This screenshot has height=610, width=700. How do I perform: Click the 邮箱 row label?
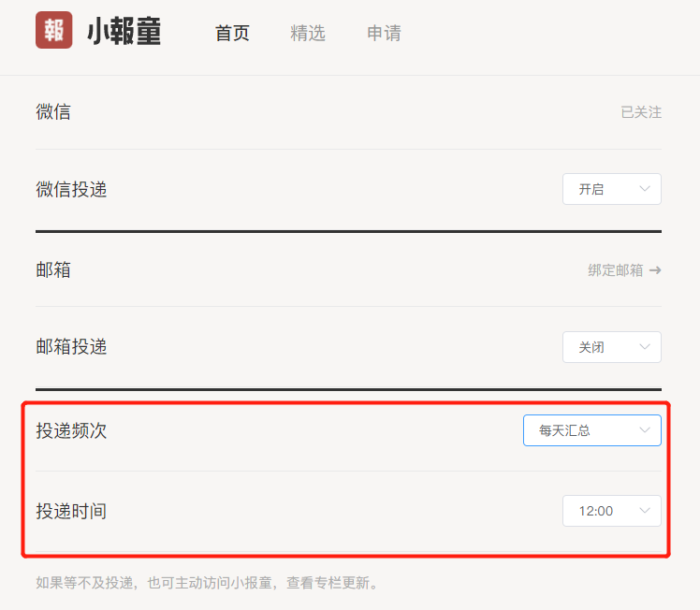click(53, 269)
